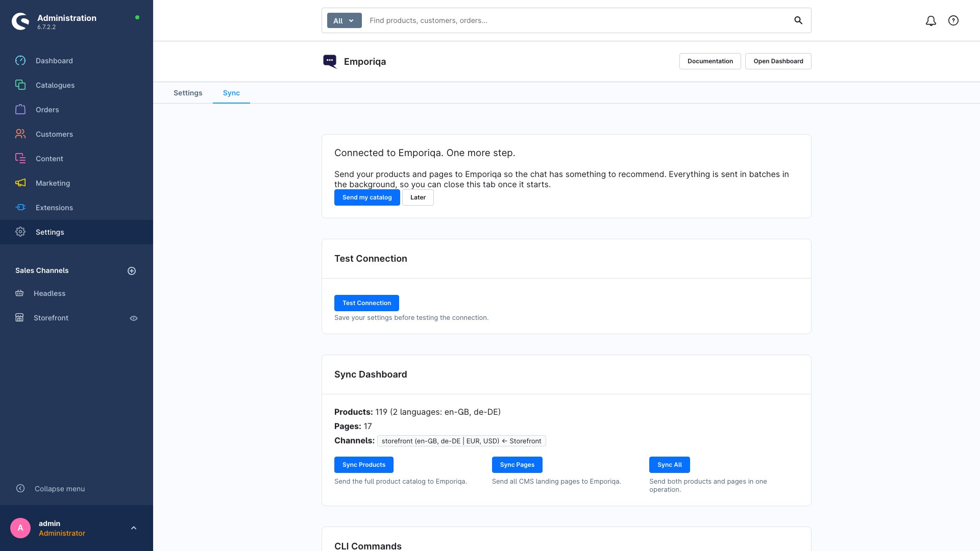
Task: Click the Emporiqa chat bubble logo
Action: (330, 61)
